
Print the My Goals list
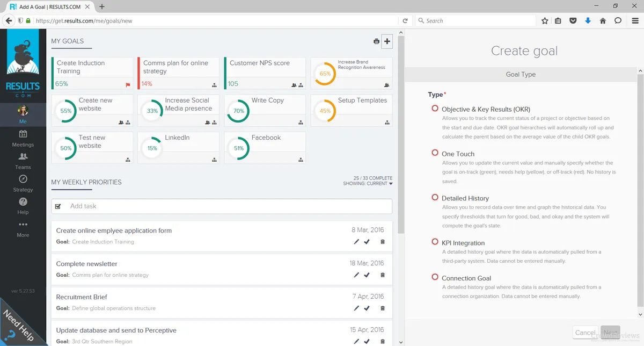click(376, 41)
